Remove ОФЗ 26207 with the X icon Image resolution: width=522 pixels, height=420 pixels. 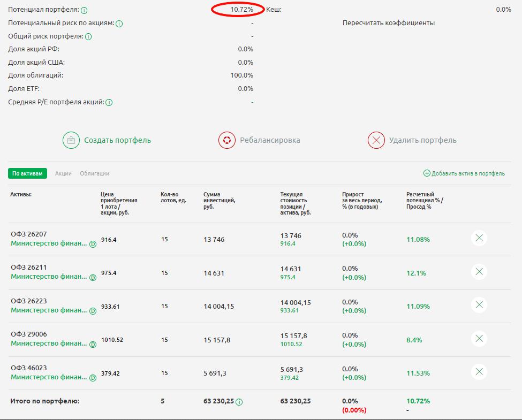pos(479,239)
